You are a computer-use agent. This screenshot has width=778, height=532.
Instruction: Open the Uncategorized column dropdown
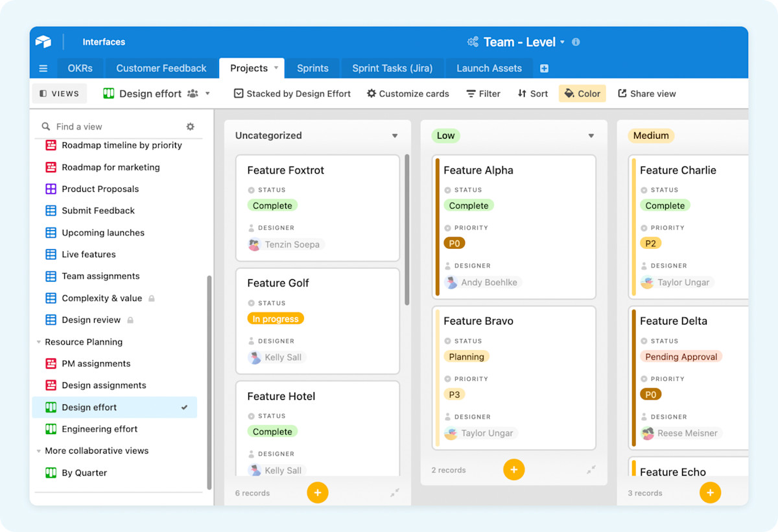click(395, 135)
